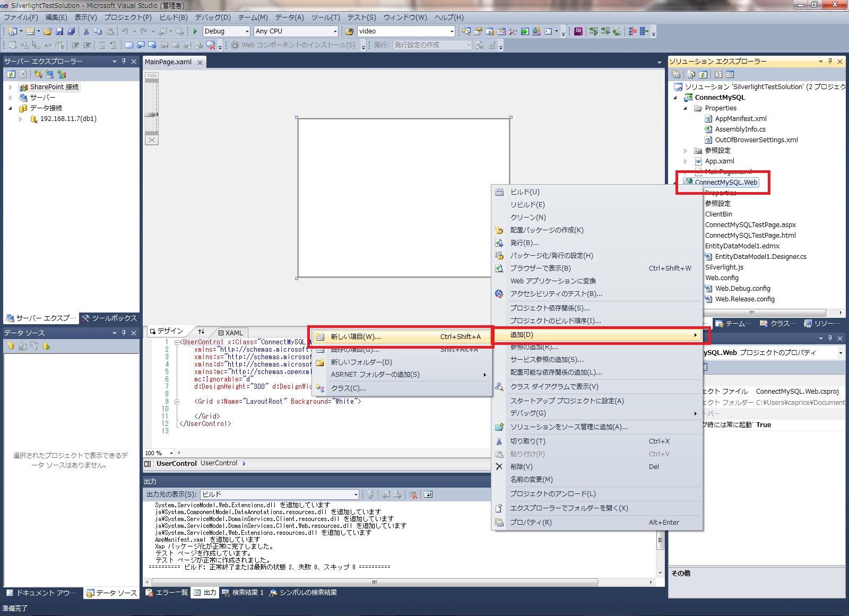Click Connect to Server icon in Server Explorer
This screenshot has width=849, height=616.
pyautogui.click(x=50, y=74)
